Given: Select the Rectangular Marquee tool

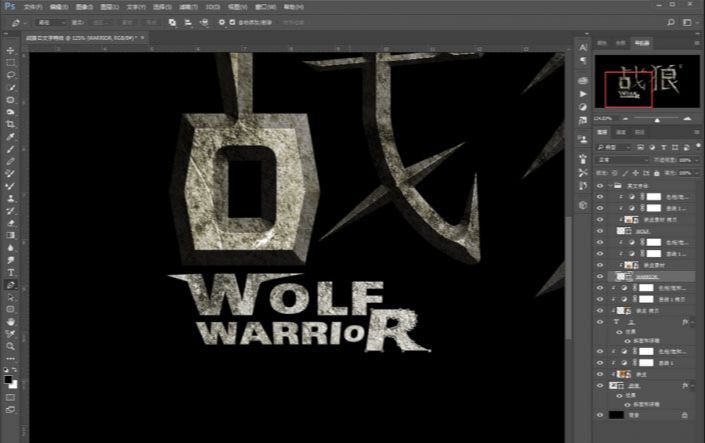Looking at the screenshot, I should [x=10, y=63].
